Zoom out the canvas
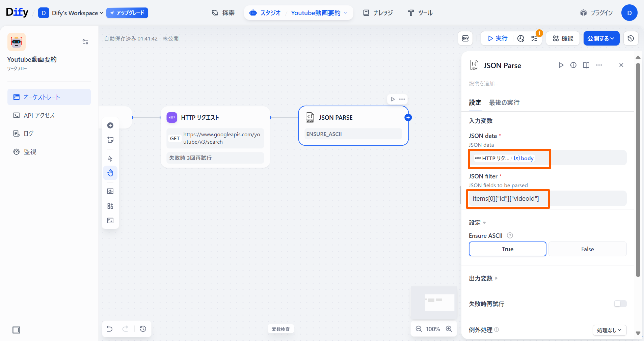 [x=419, y=329]
